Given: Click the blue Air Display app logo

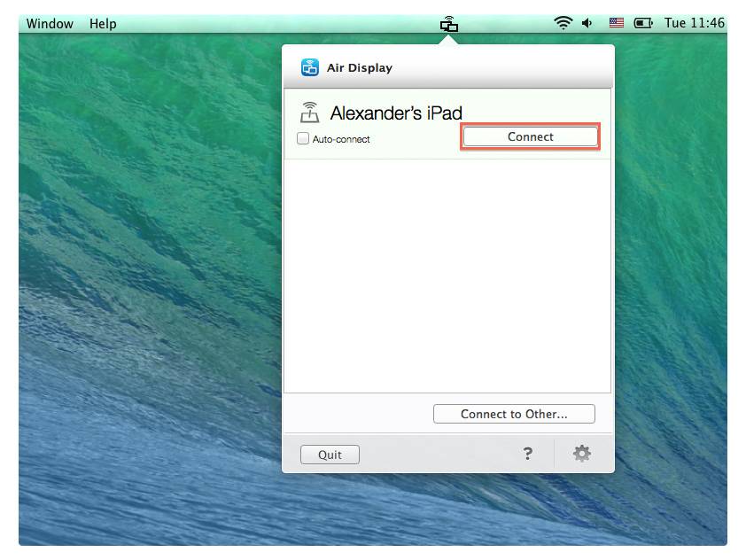Looking at the screenshot, I should point(310,67).
